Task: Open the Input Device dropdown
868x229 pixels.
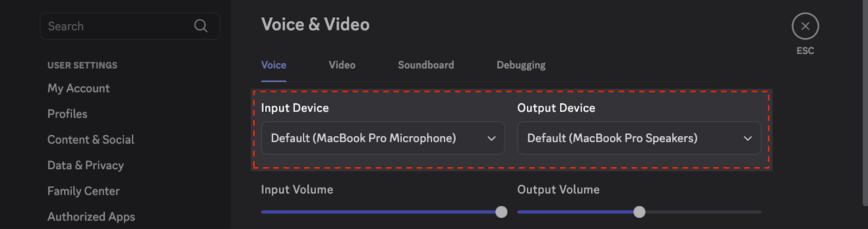Action: click(x=383, y=138)
